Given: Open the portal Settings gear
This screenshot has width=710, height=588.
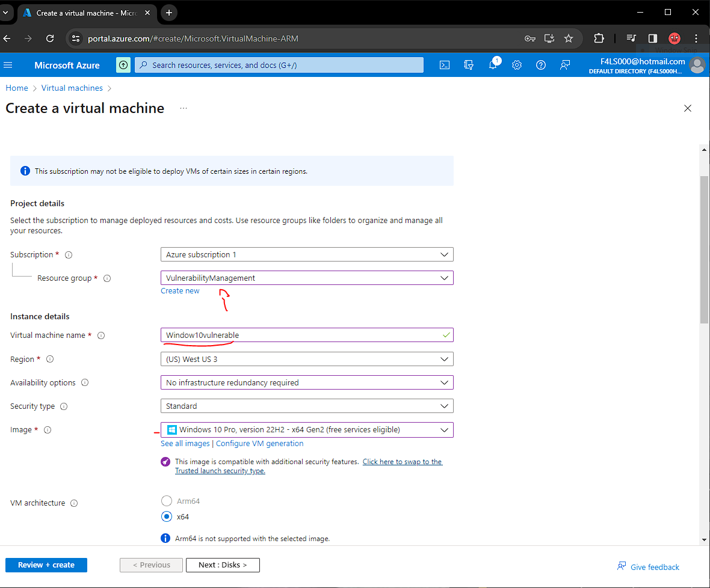Looking at the screenshot, I should pyautogui.click(x=517, y=65).
